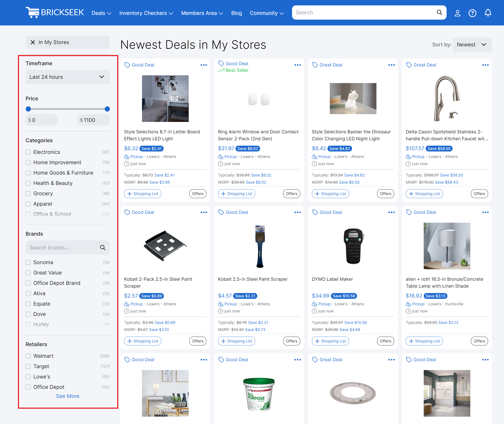Enable the Lowe's retailer checkbox
The height and width of the screenshot is (424, 504).
tap(28, 377)
